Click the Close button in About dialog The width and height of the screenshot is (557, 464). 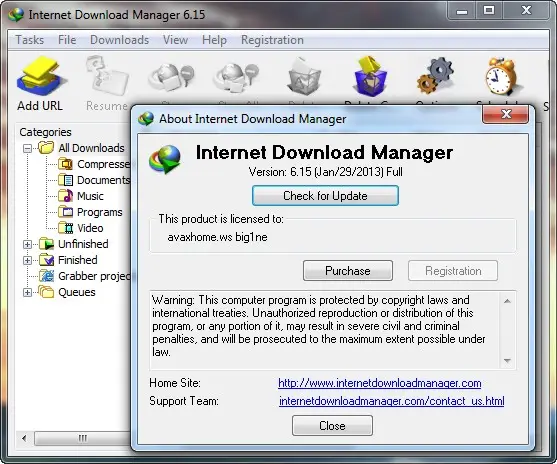[332, 425]
